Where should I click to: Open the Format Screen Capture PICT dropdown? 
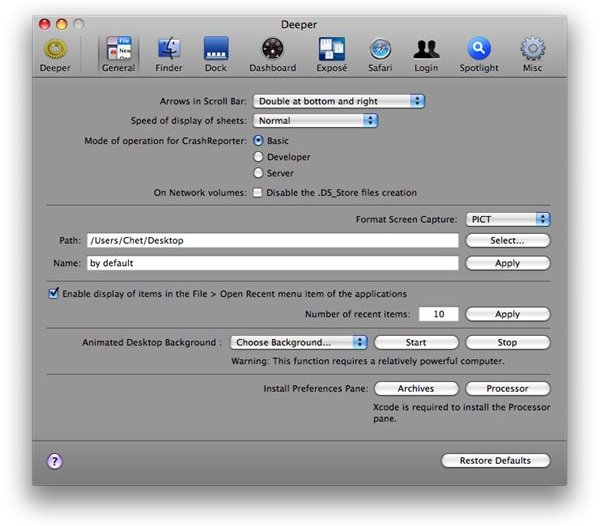[508, 219]
